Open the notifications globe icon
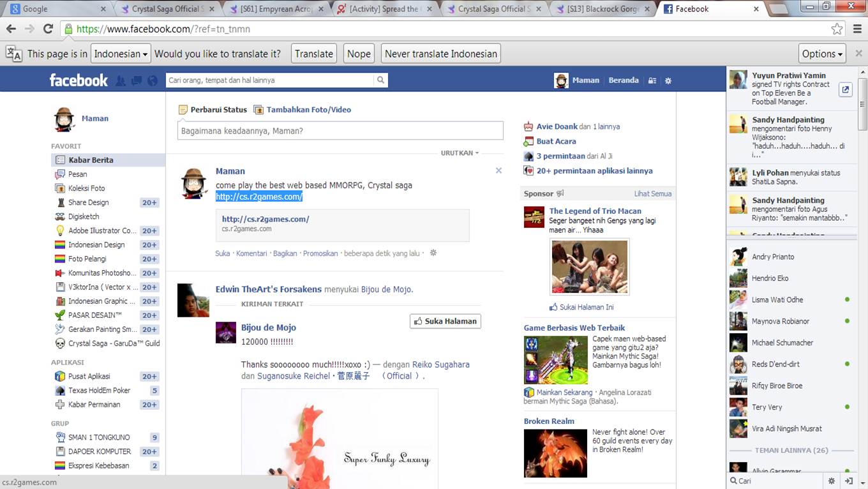 152,81
